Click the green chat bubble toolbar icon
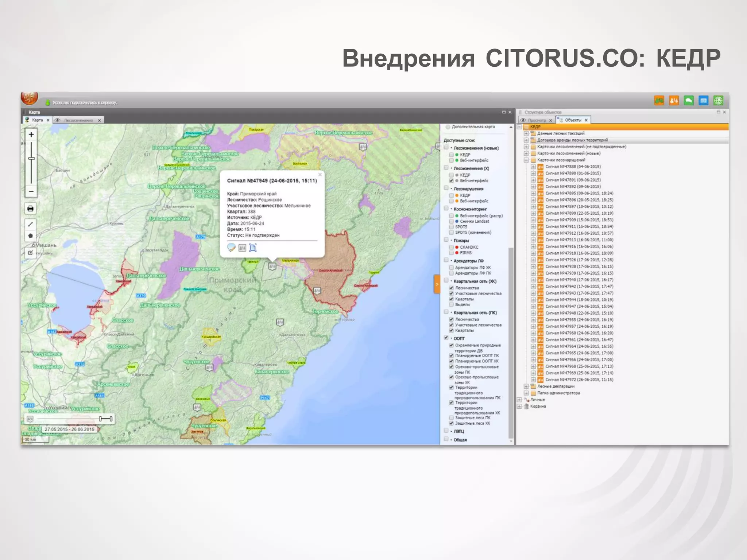747x560 pixels. click(689, 100)
